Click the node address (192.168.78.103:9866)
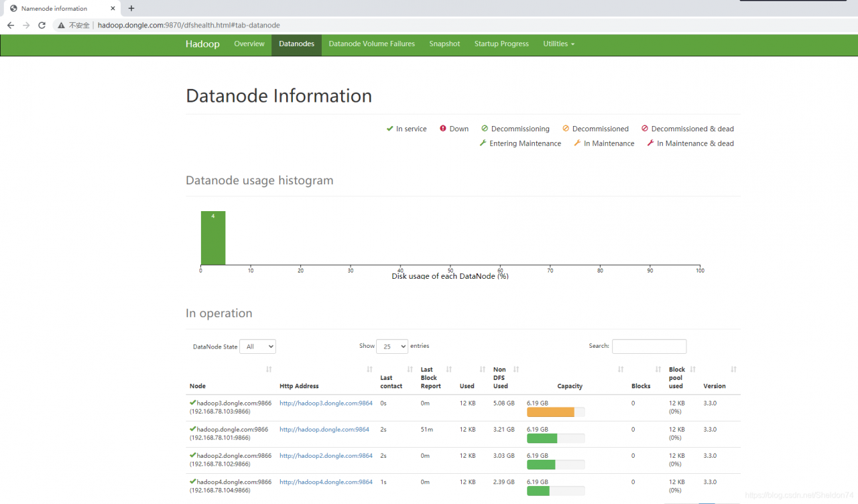 coord(220,412)
